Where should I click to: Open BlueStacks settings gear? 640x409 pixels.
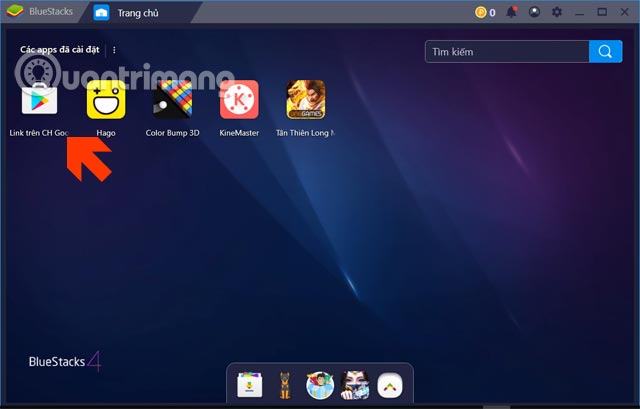point(557,12)
